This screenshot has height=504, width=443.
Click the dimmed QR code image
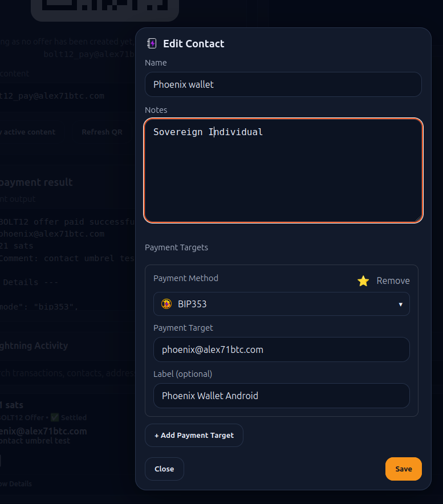[x=105, y=9]
